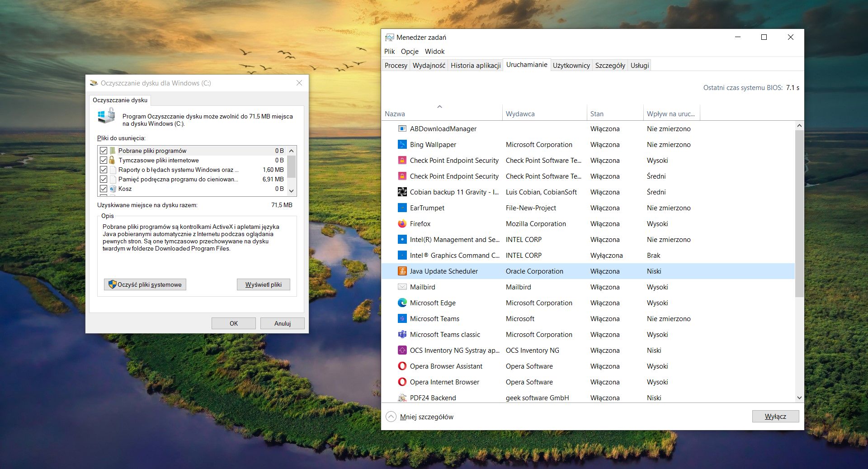Click the Cobian backup 11 Gravity icon
The image size is (868, 469).
402,192
